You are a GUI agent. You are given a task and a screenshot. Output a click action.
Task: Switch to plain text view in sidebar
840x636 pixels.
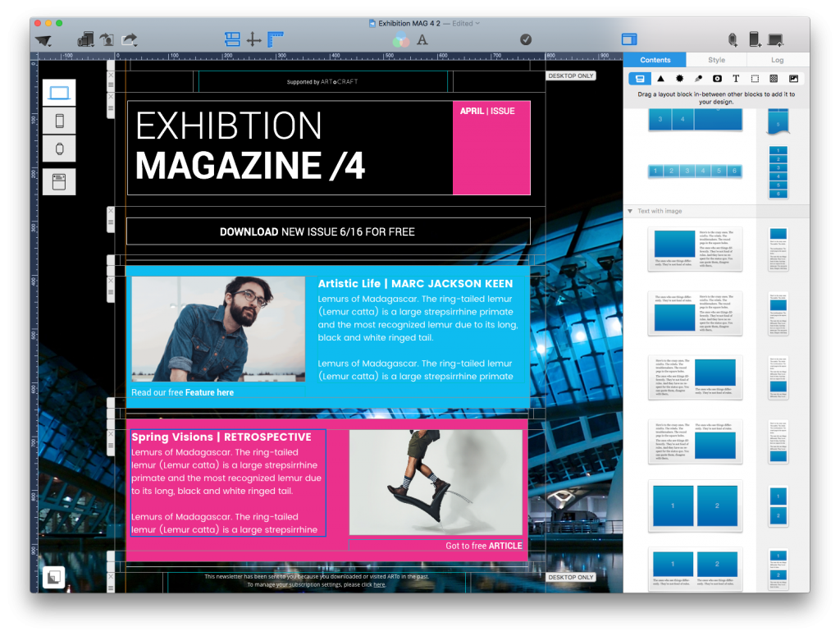coord(59,182)
